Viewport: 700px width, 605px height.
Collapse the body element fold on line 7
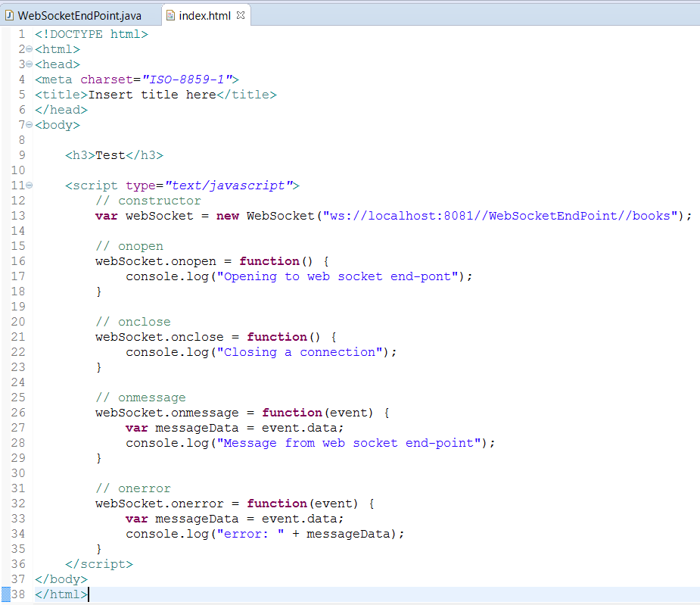click(x=28, y=124)
